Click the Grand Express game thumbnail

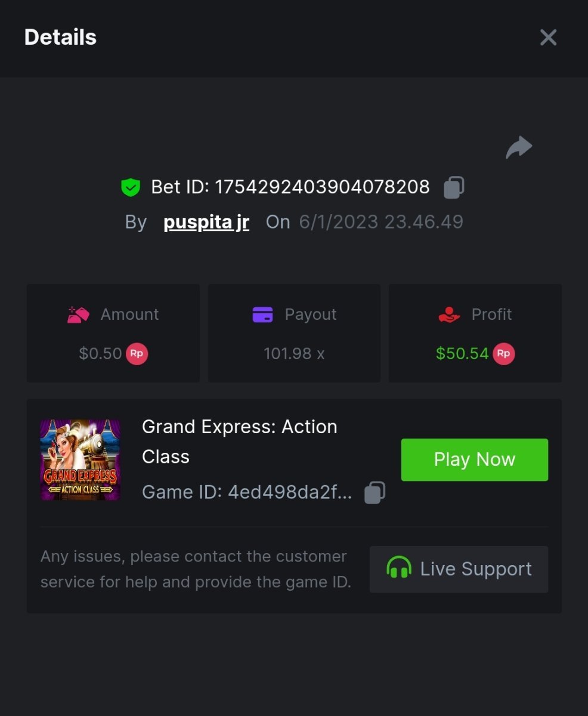coord(81,459)
